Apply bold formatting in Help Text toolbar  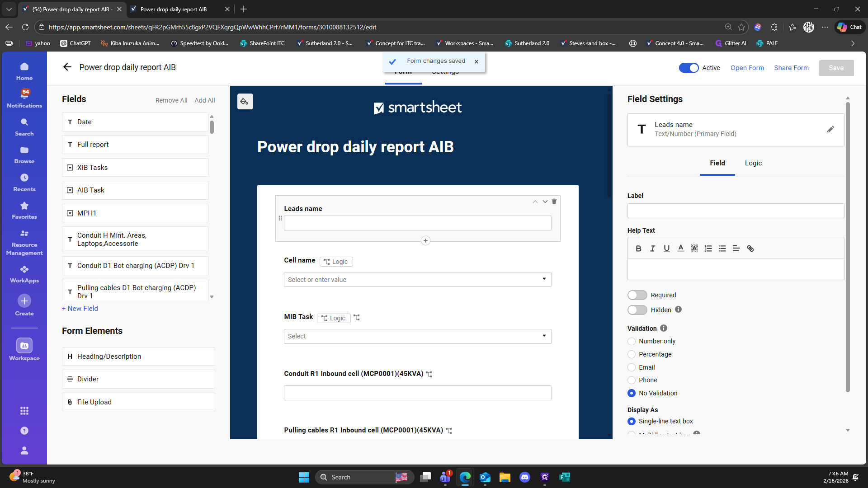point(638,249)
